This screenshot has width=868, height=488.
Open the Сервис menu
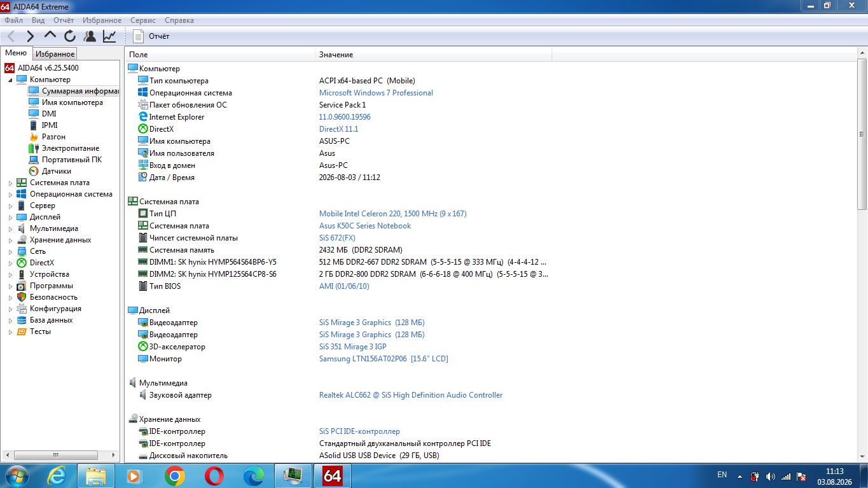[x=143, y=20]
